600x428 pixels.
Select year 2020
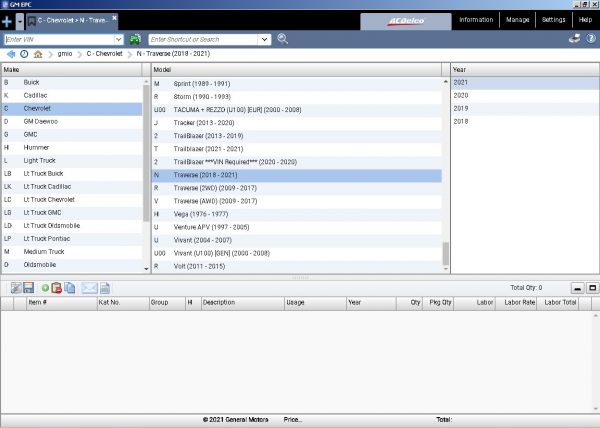(525, 96)
